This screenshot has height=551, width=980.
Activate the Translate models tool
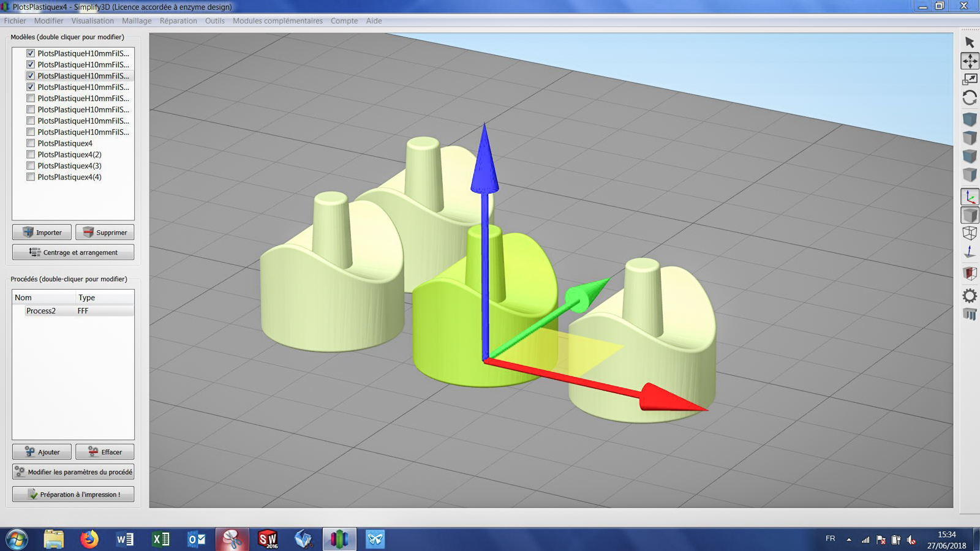(970, 61)
